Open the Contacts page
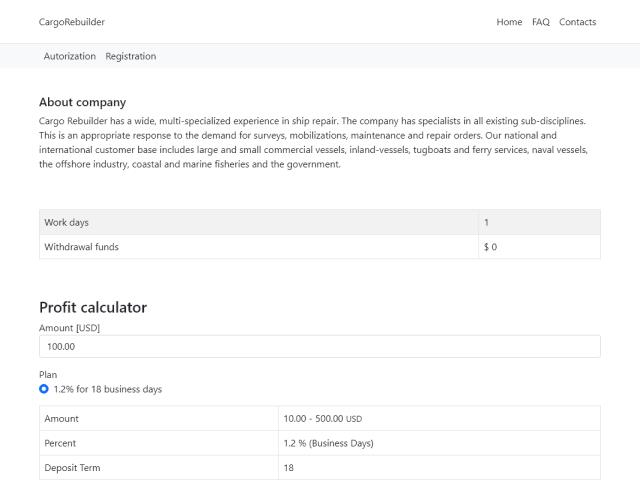The width and height of the screenshot is (640, 480). pos(577,22)
